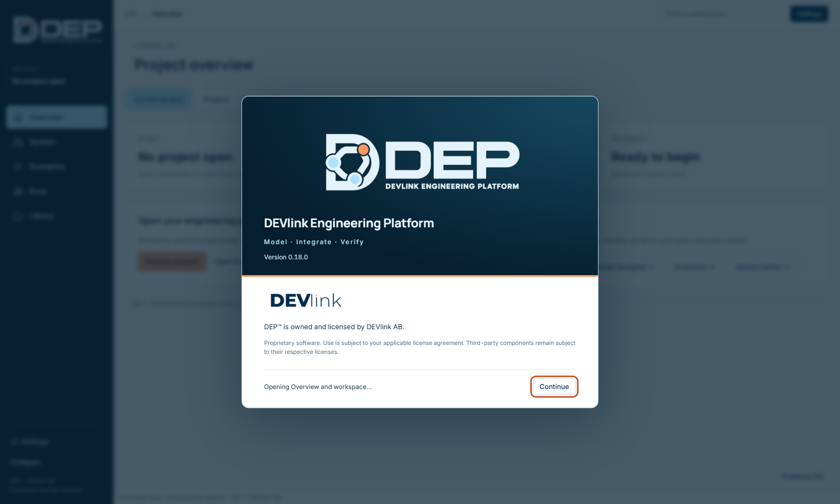This screenshot has height=504, width=840.
Task: Click 'DEP™ is owned and licensed by DEVlink AB.'
Action: [x=334, y=327]
